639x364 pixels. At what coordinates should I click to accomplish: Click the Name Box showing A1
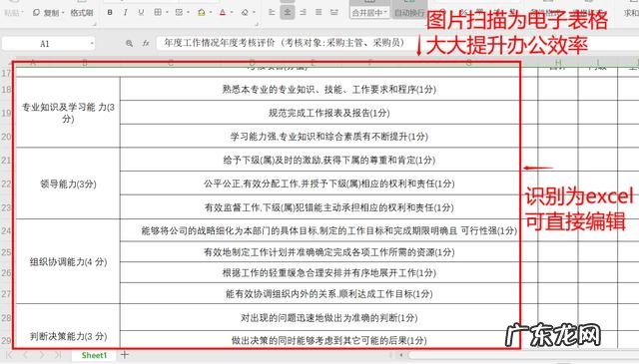click(x=45, y=44)
